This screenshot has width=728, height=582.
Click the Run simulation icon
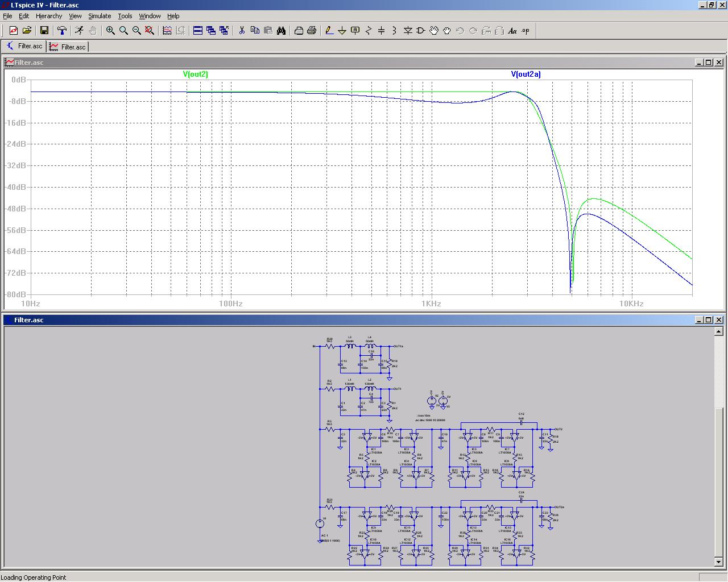click(79, 31)
